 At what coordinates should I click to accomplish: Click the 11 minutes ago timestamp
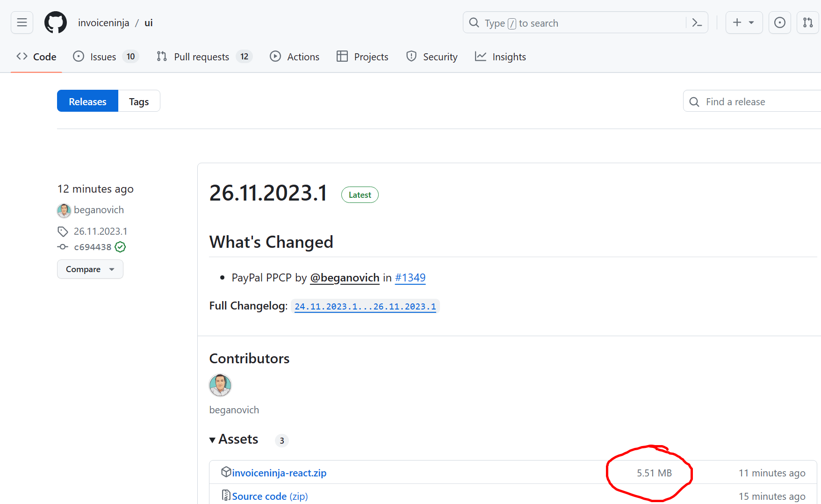[772, 473]
